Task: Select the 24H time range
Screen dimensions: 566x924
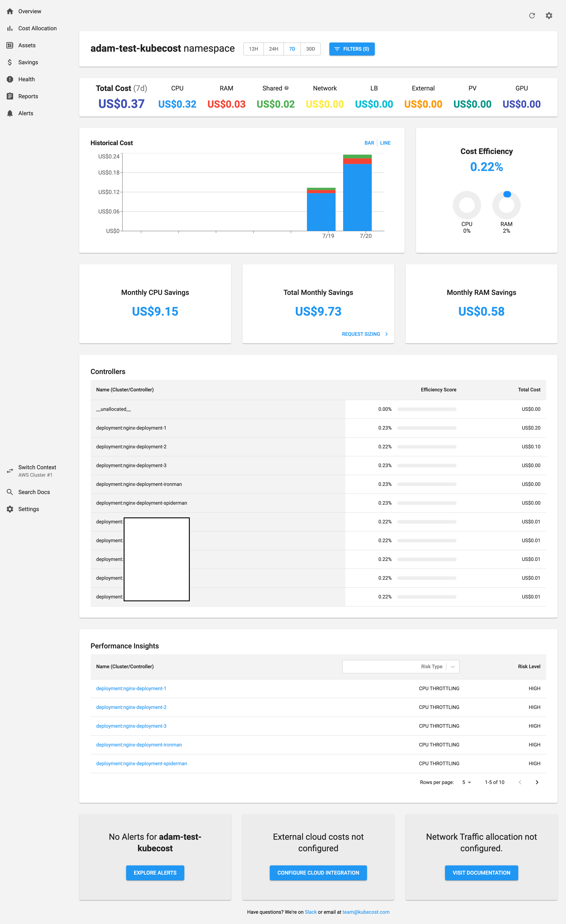Action: tap(274, 49)
